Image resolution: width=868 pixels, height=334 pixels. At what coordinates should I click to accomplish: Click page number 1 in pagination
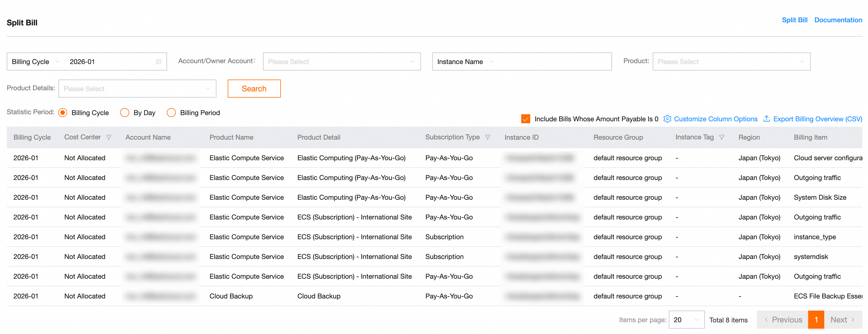(x=816, y=320)
